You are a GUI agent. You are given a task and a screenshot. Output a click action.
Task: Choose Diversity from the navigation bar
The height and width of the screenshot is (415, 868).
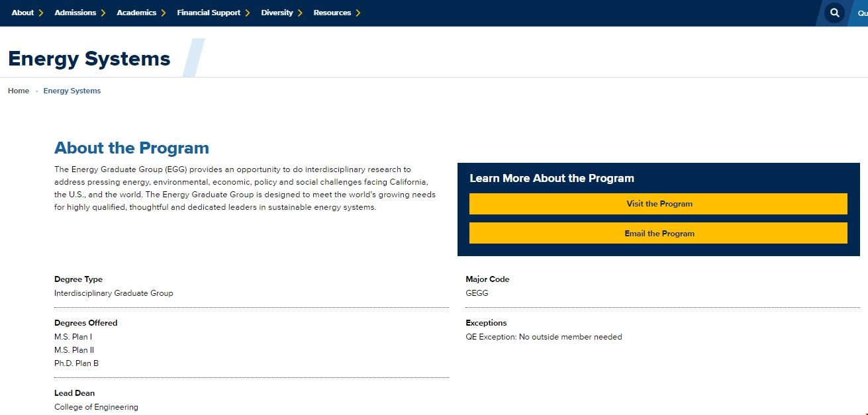277,13
